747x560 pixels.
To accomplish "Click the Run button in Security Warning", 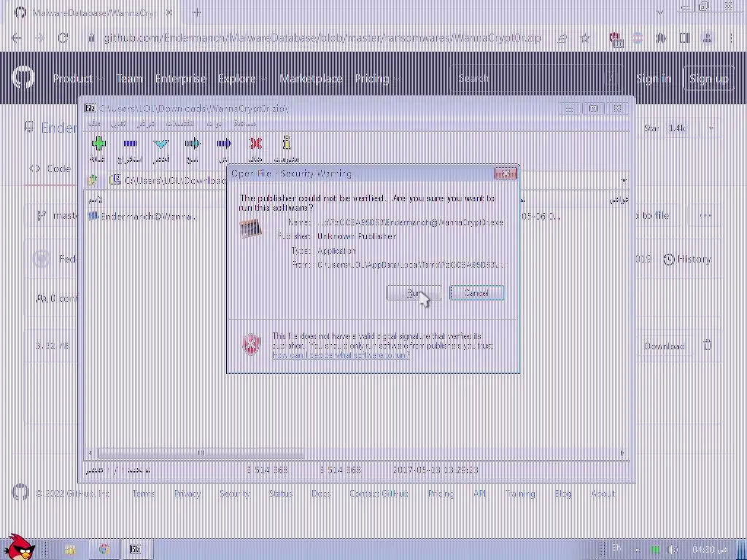I will [x=414, y=293].
